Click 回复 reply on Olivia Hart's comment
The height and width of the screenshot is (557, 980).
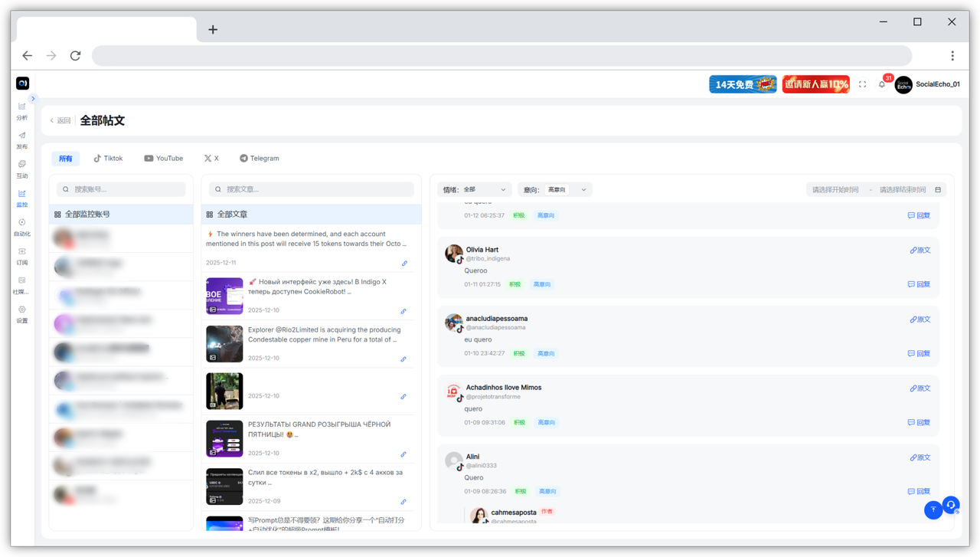click(x=919, y=284)
